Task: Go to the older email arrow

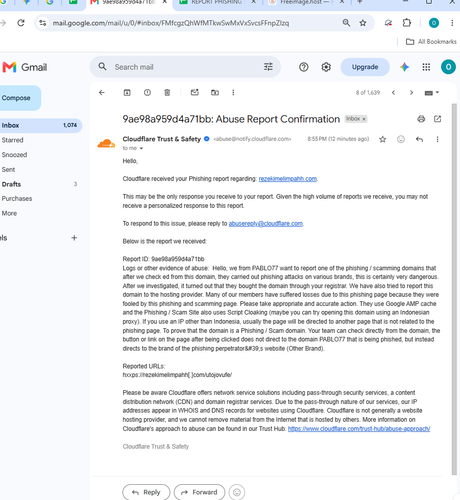Action: [x=411, y=93]
